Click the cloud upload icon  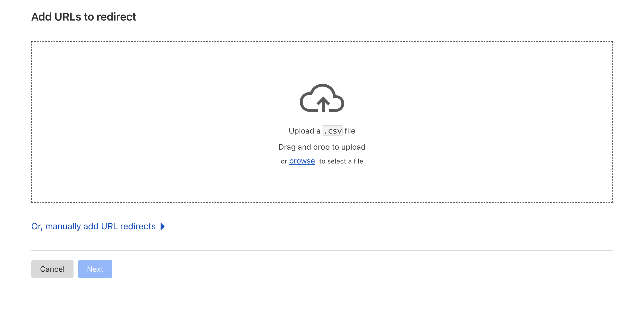click(x=322, y=98)
